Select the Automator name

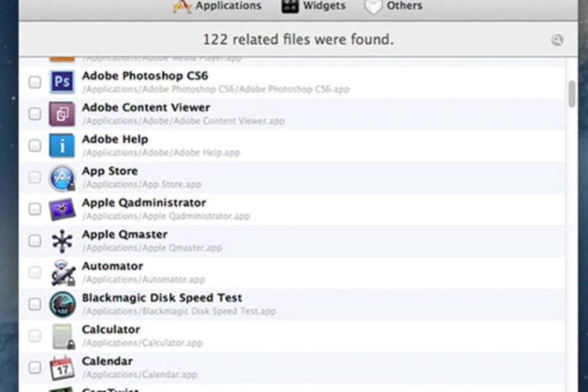coord(112,266)
